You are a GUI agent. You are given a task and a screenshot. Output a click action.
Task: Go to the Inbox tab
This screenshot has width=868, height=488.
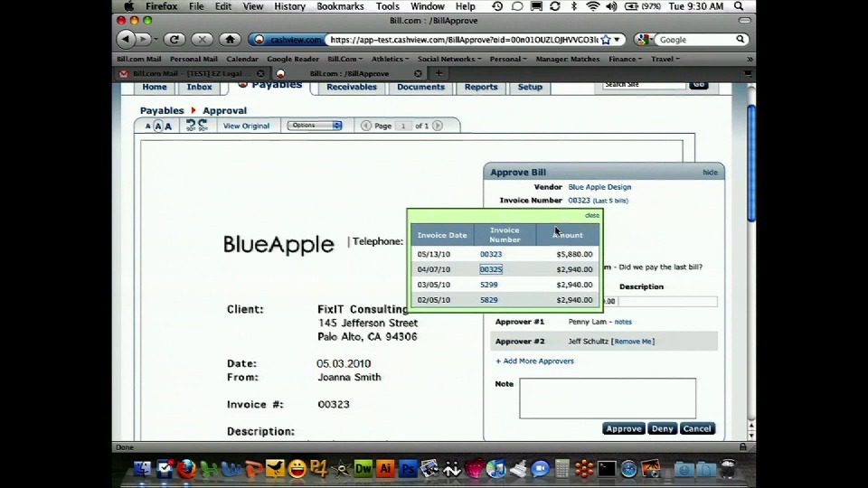coord(199,87)
